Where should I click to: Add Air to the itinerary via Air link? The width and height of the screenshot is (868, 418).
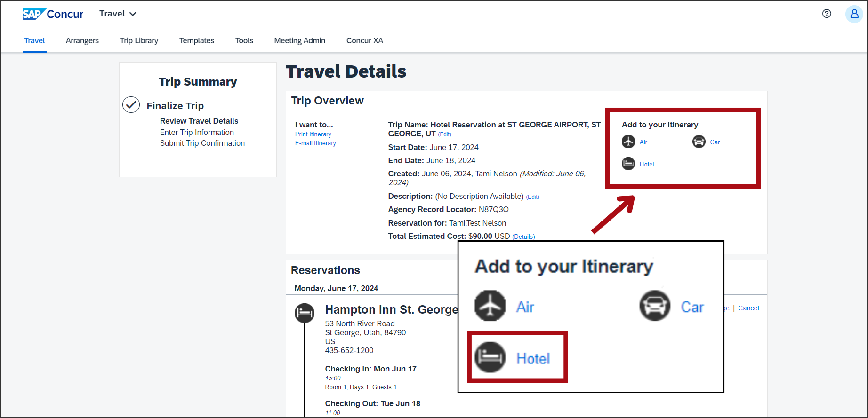[x=643, y=142]
